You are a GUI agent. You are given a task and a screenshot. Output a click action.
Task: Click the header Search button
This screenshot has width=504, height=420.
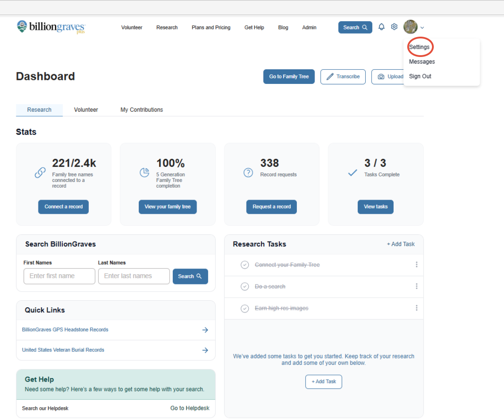pyautogui.click(x=355, y=27)
